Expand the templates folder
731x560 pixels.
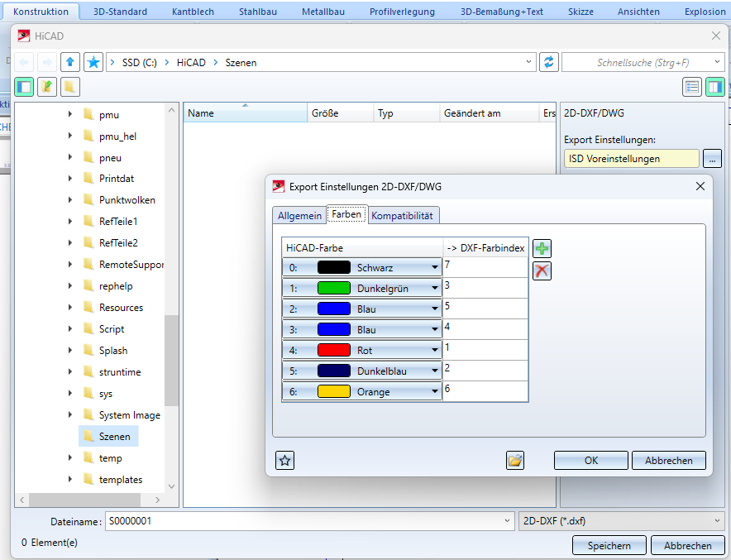[70, 479]
